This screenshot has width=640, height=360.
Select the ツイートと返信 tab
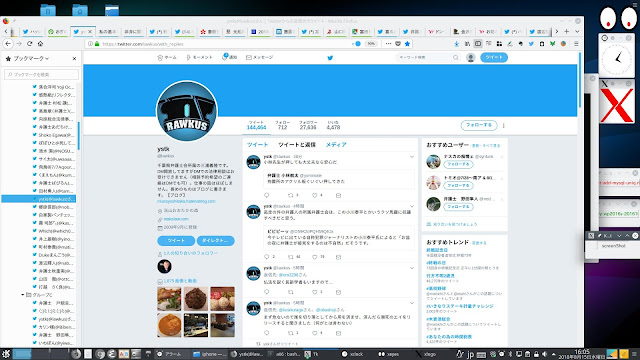tap(297, 145)
